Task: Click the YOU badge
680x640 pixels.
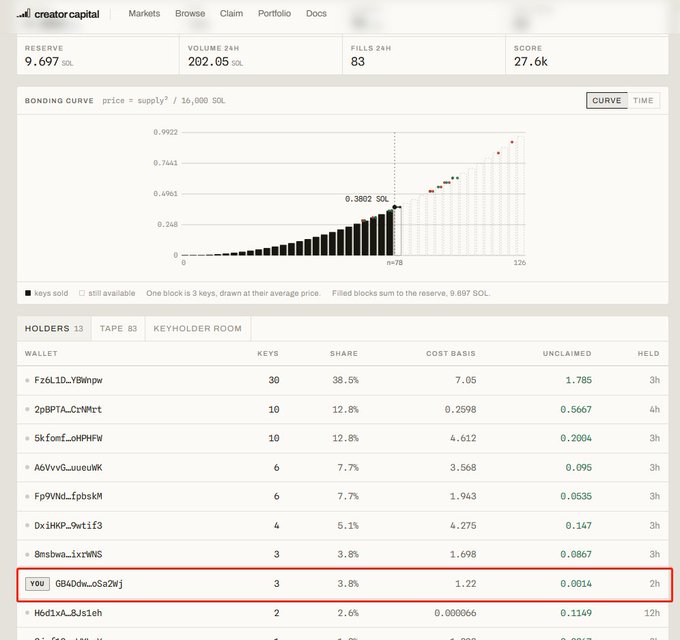Action: point(37,584)
